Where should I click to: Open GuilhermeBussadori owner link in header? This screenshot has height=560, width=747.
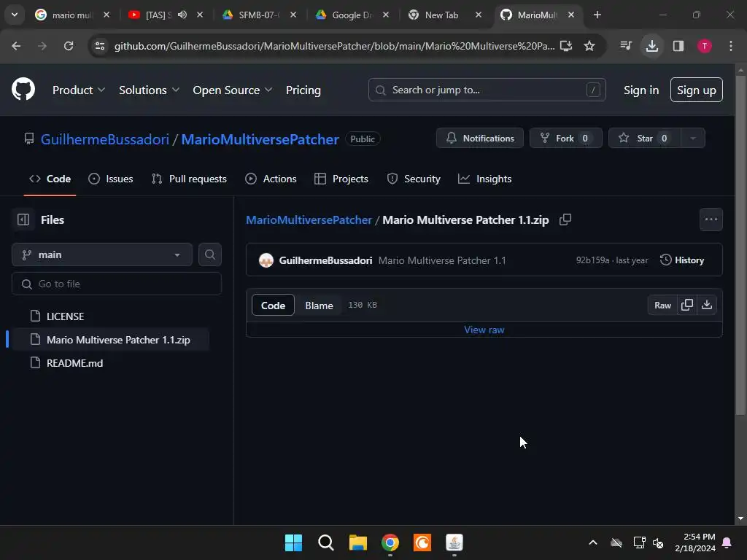(105, 139)
